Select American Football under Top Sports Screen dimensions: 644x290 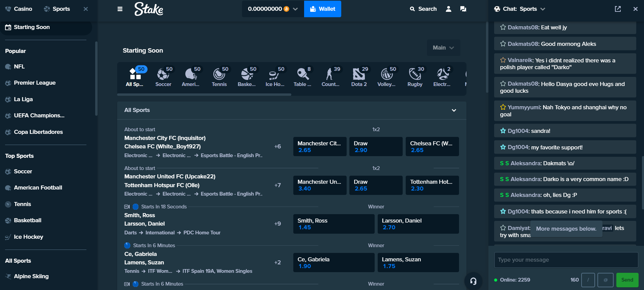(x=34, y=187)
